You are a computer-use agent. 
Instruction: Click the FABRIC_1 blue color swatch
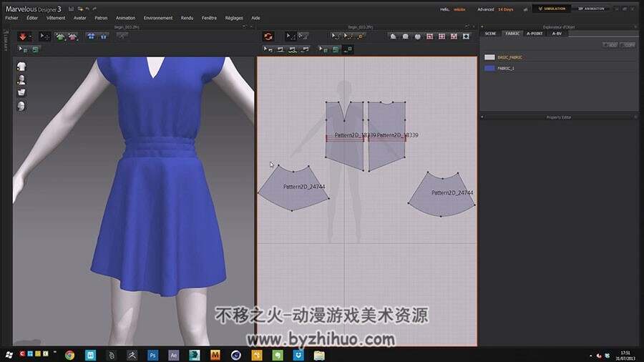click(x=489, y=69)
